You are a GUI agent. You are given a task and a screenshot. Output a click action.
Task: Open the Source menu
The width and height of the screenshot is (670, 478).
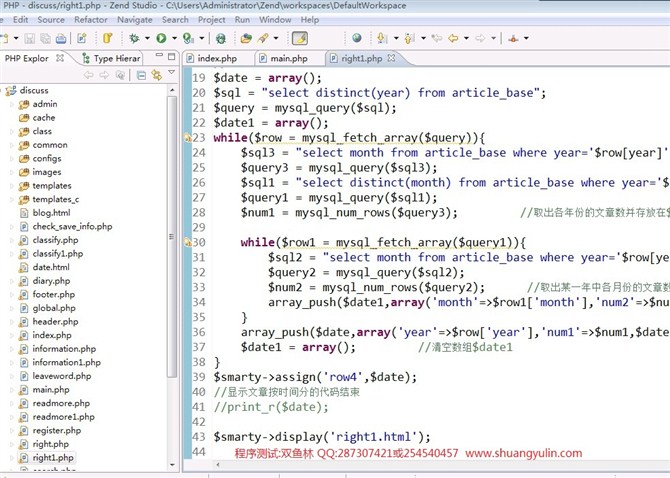tap(51, 20)
